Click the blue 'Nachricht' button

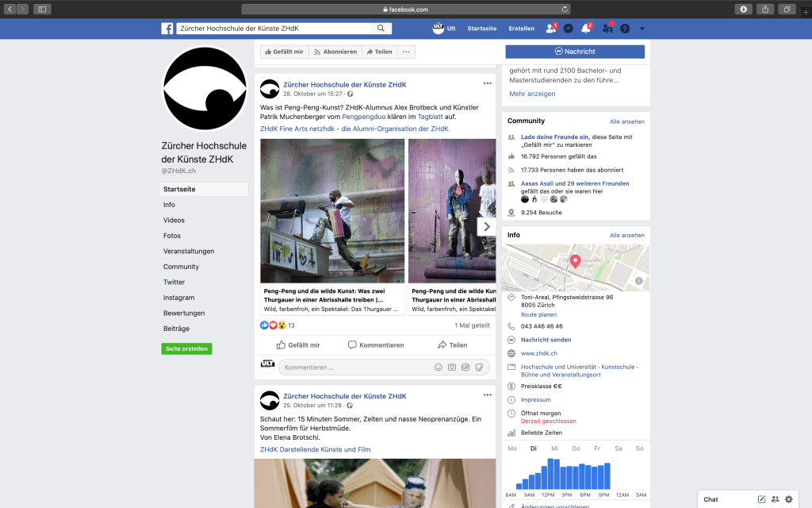(x=575, y=52)
